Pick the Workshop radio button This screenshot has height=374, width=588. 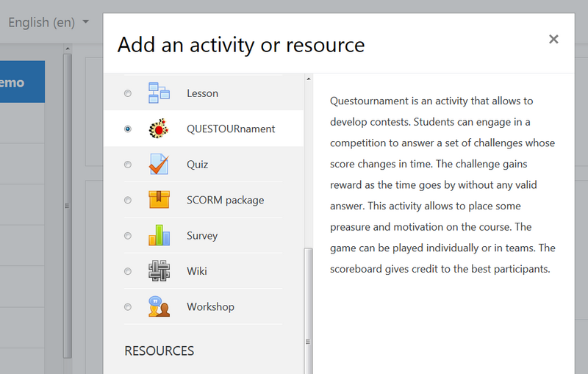[128, 307]
